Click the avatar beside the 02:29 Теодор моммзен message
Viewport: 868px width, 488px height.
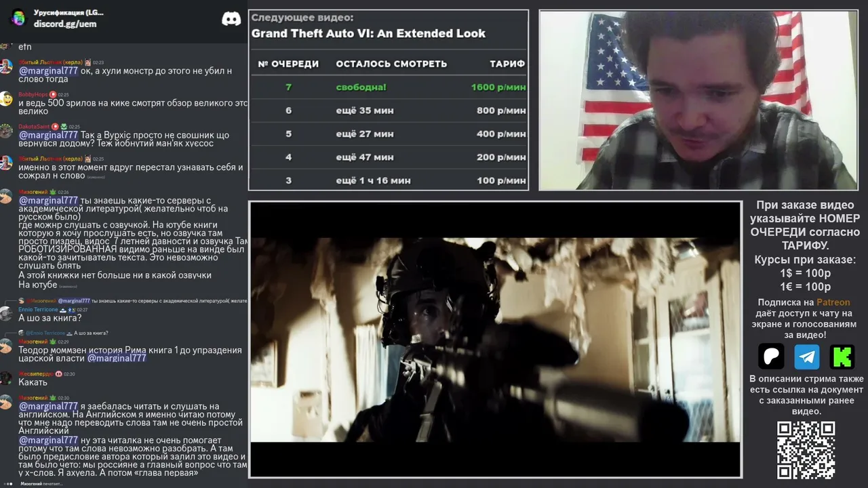coord(6,346)
